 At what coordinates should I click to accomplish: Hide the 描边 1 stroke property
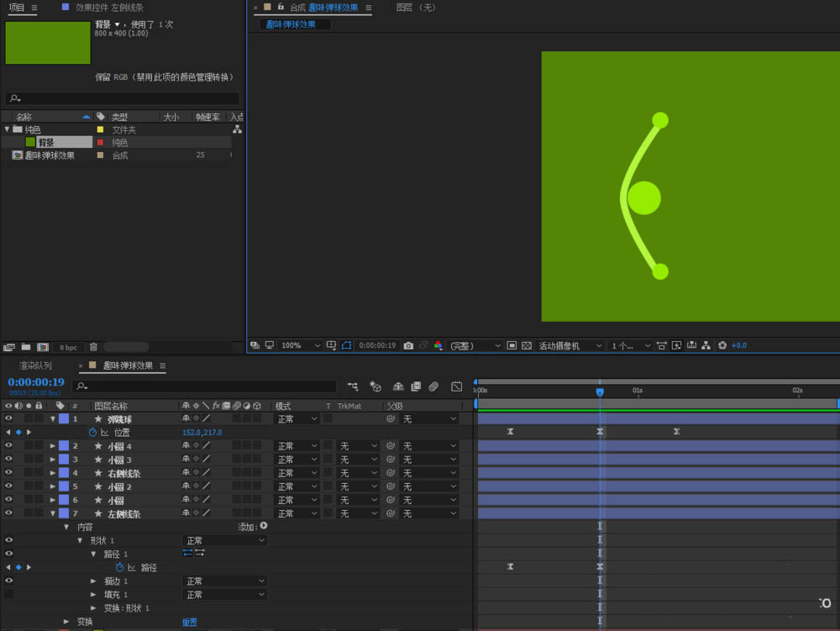9,581
